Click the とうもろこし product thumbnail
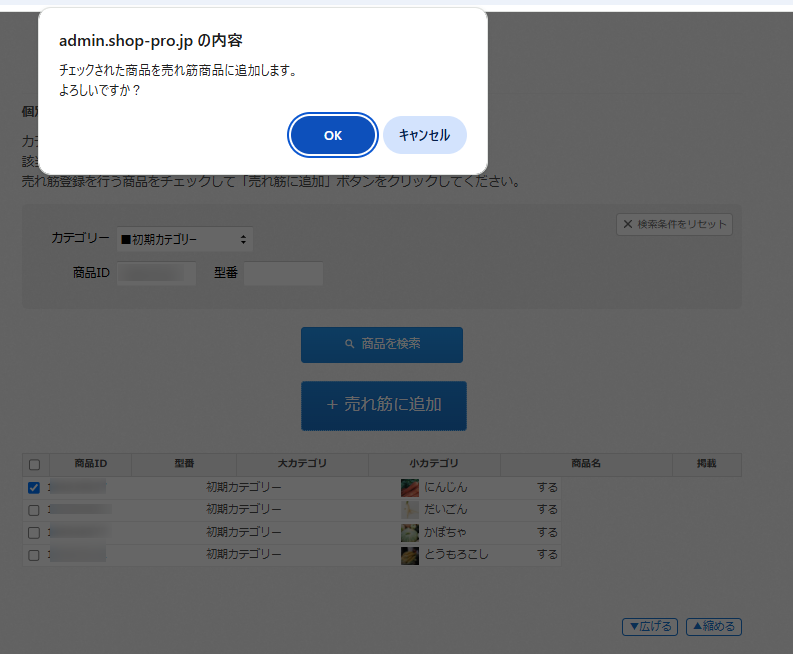 (x=409, y=555)
